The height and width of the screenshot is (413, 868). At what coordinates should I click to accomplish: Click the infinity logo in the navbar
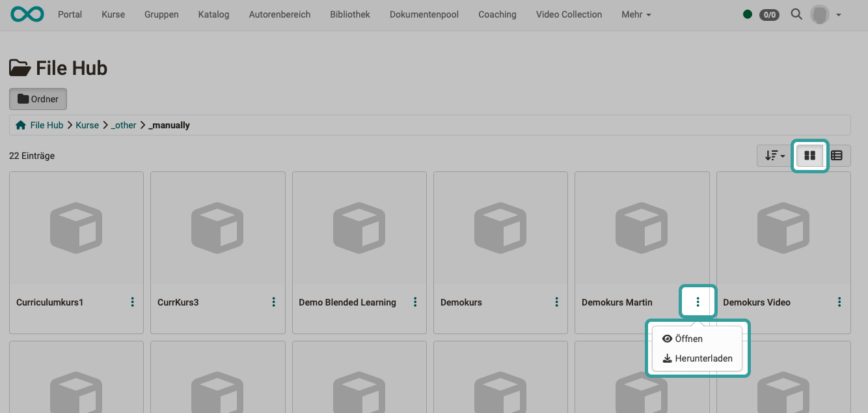pos(27,13)
